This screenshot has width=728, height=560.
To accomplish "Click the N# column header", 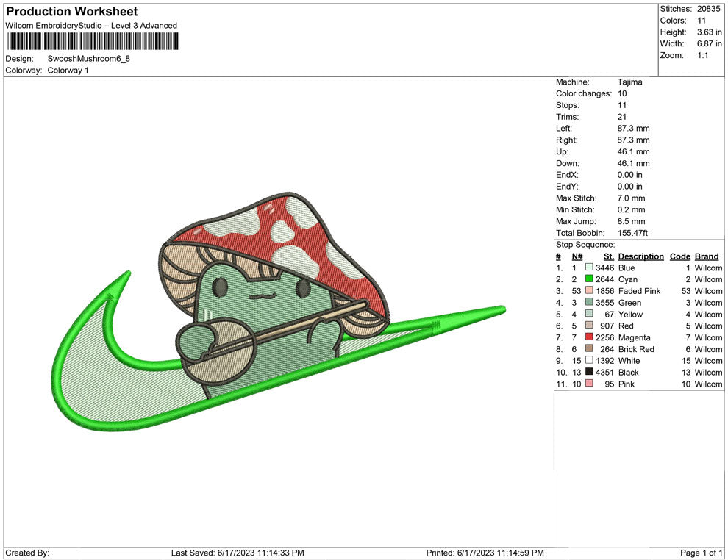I will [577, 256].
